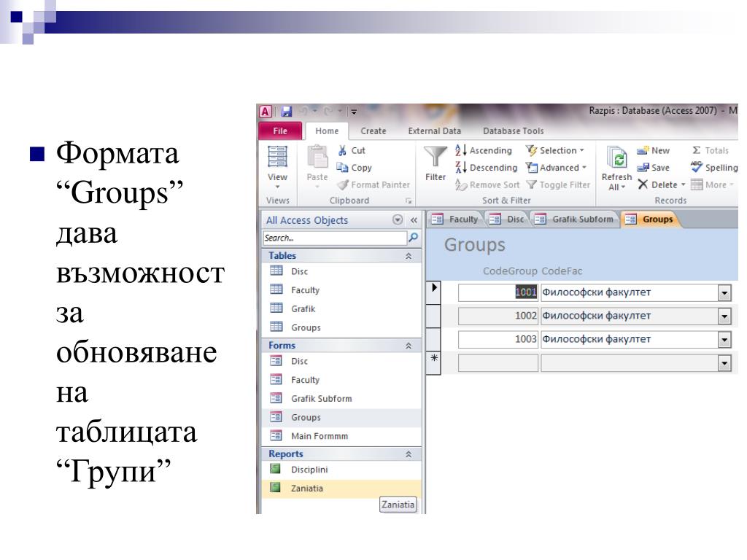Viewport: 747px width, 560px height.
Task: Click the search magnifier icon
Action: tap(413, 237)
